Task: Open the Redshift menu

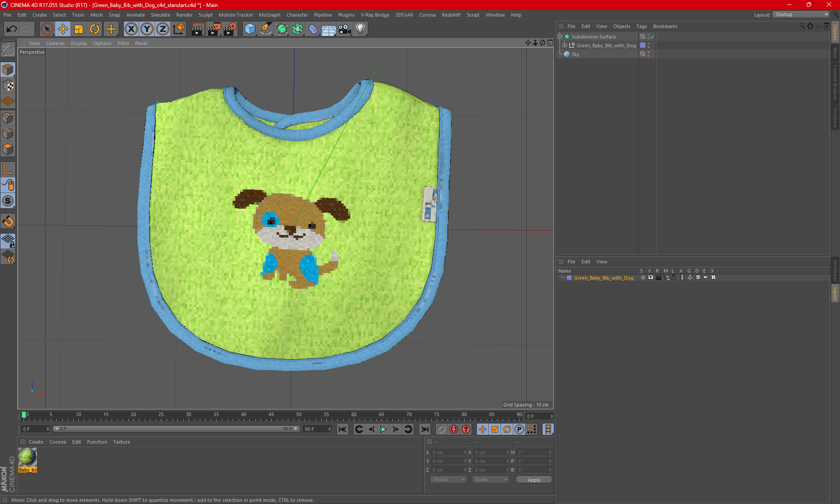Action: click(451, 15)
